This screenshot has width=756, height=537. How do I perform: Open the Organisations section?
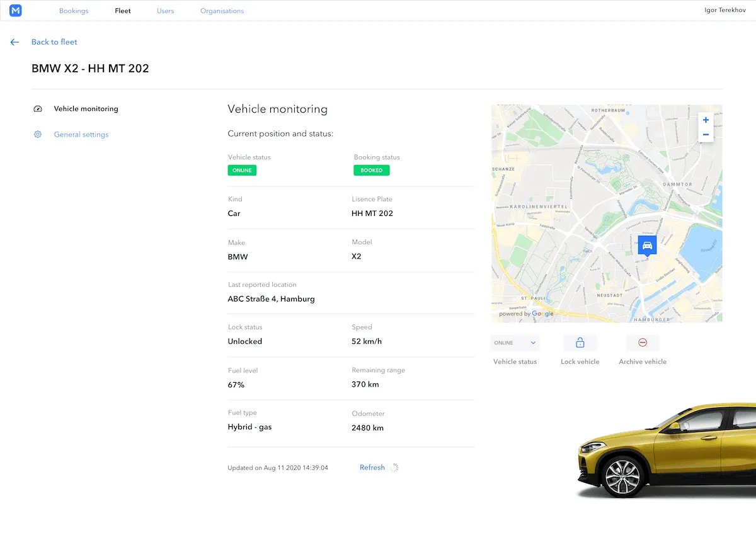coord(222,10)
